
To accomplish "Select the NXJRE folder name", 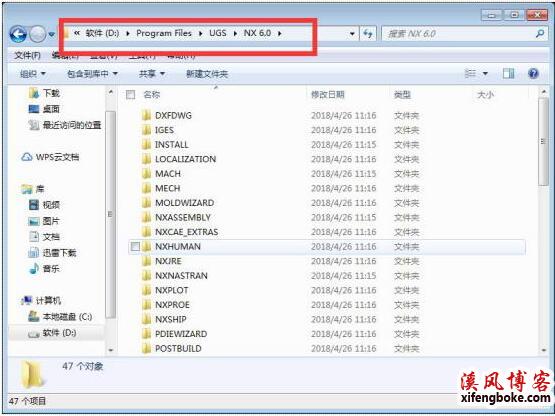I will pyautogui.click(x=168, y=261).
